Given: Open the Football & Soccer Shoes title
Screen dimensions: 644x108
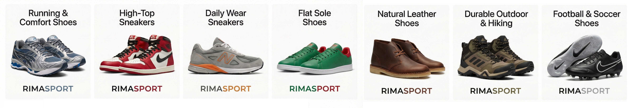Looking at the screenshot, I should 587,19.
